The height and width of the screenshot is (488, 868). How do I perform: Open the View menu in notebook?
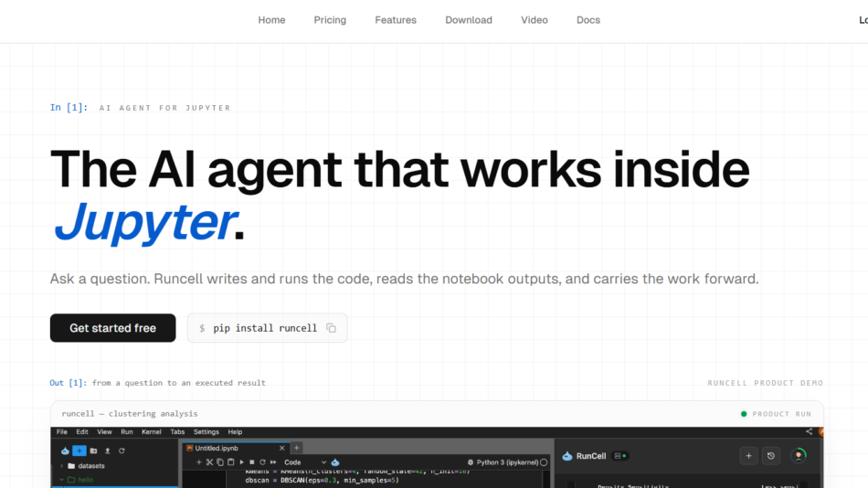(x=105, y=431)
